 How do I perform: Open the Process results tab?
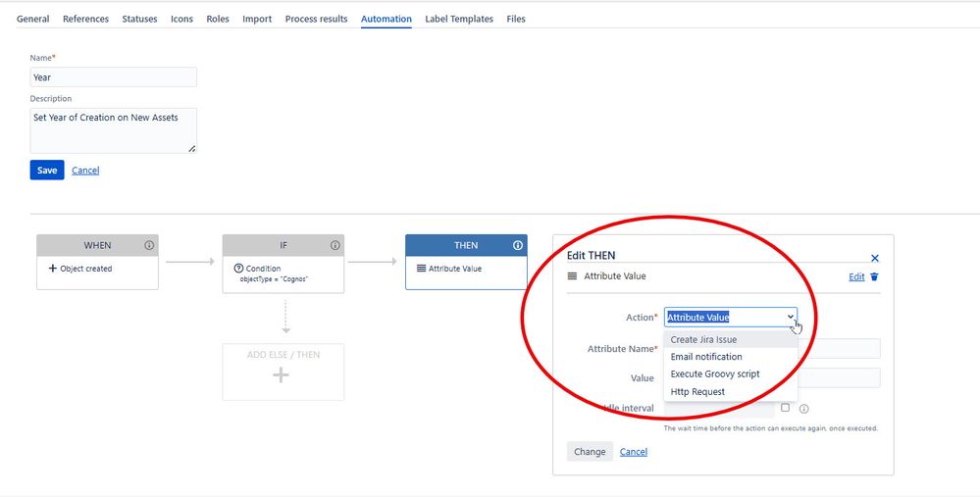(316, 19)
